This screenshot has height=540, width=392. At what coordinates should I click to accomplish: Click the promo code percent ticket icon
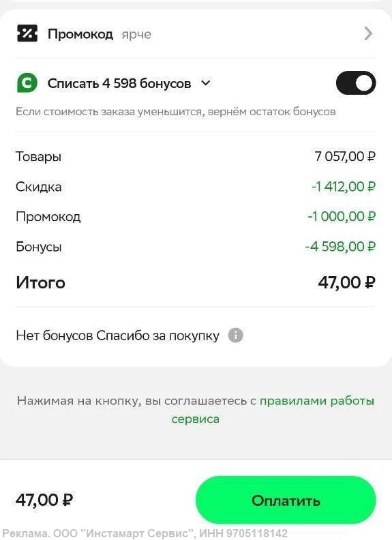tap(27, 33)
